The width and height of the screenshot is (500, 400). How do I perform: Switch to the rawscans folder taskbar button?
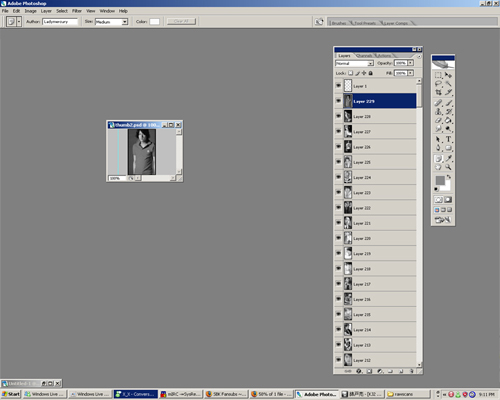click(407, 394)
